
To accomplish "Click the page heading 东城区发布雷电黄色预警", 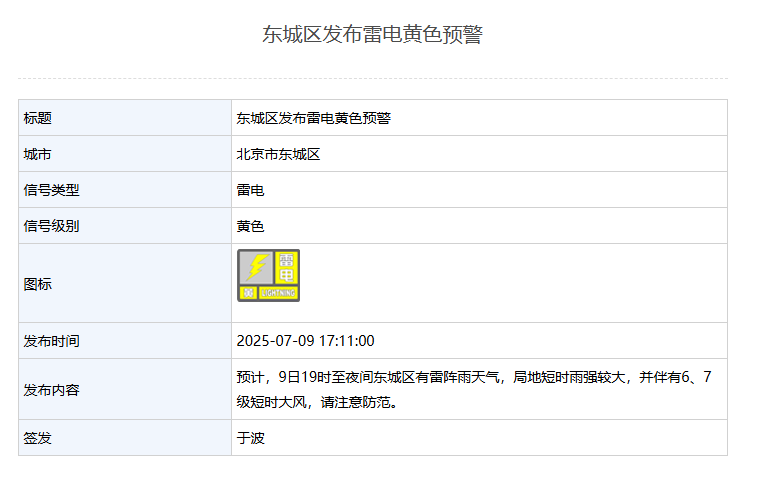I will pyautogui.click(x=372, y=34).
